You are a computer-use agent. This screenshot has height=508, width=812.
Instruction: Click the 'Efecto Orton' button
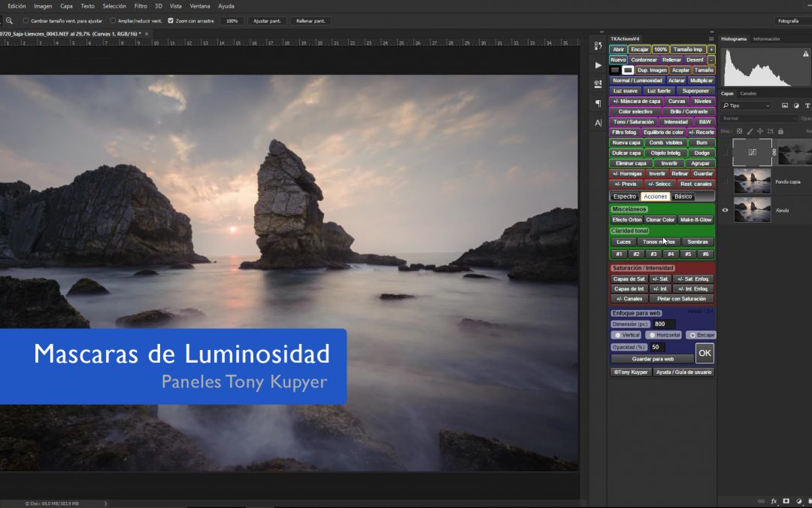pyautogui.click(x=626, y=220)
